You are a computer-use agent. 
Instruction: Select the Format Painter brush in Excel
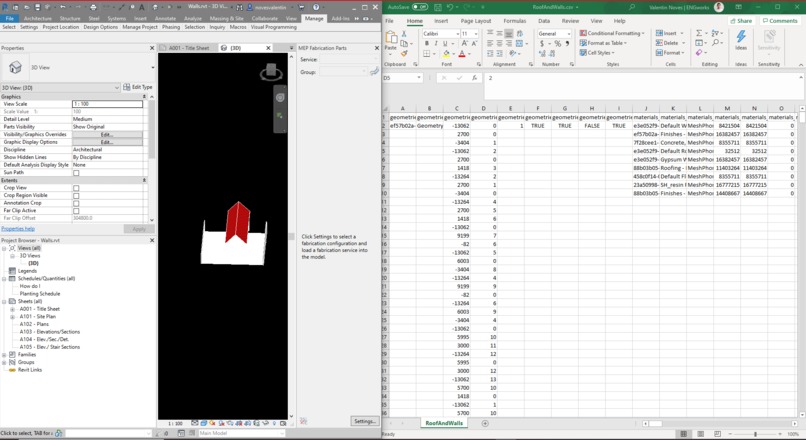(404, 53)
